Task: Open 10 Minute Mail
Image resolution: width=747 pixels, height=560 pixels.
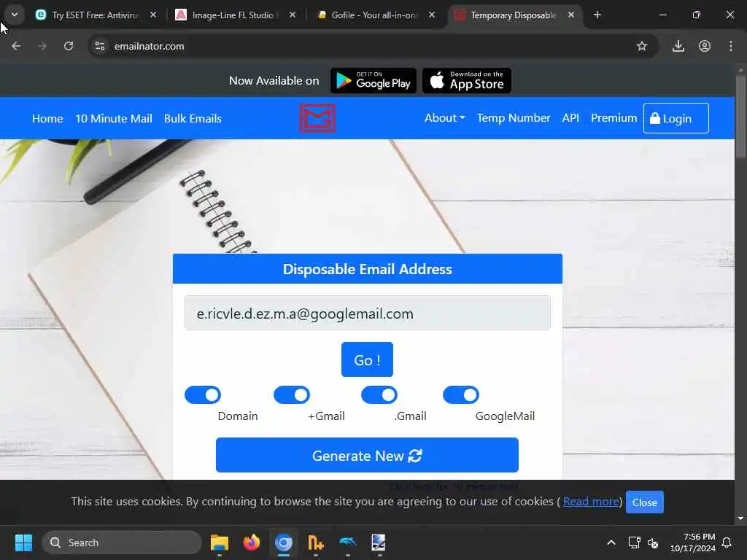Action: tap(113, 119)
